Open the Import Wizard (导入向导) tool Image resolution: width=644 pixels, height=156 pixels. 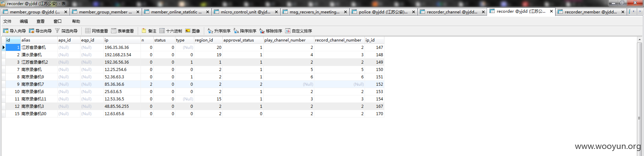(14, 31)
